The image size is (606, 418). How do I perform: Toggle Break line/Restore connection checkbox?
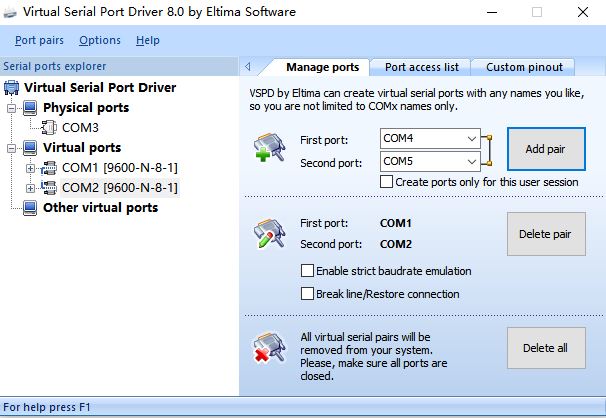tap(308, 294)
